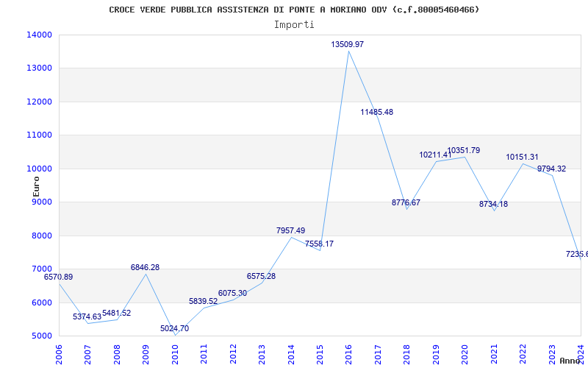Click the 6846.28 data label
This screenshot has width=588, height=368.
tap(145, 267)
